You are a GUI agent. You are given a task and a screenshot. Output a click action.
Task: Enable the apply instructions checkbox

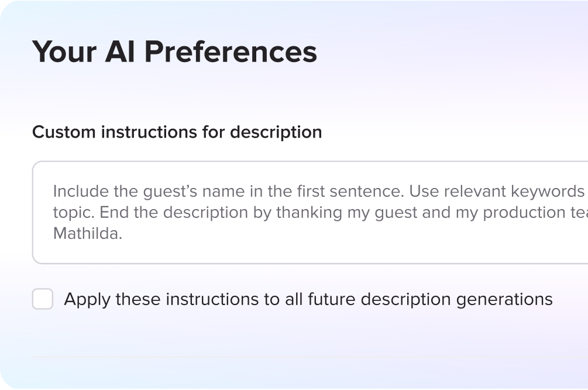coord(42,299)
